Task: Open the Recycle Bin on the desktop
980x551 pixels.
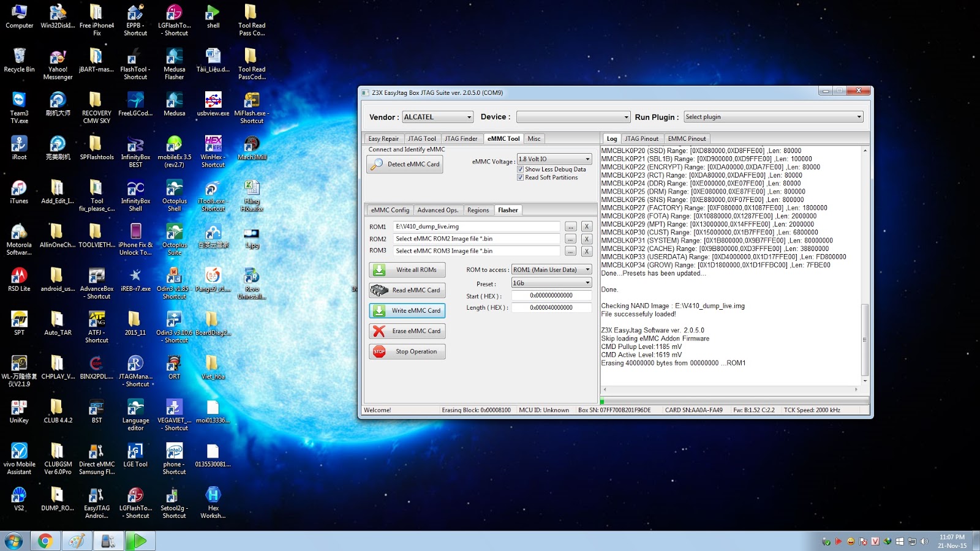Action: (x=19, y=61)
